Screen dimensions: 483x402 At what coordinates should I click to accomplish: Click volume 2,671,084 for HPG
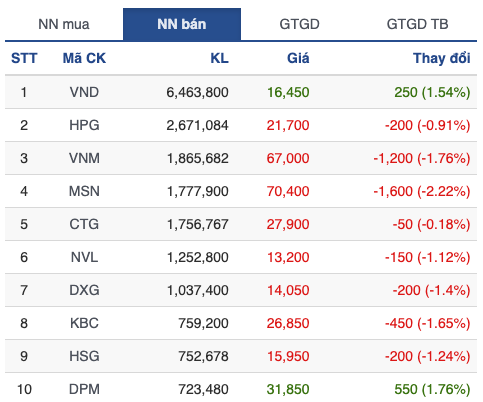197,125
